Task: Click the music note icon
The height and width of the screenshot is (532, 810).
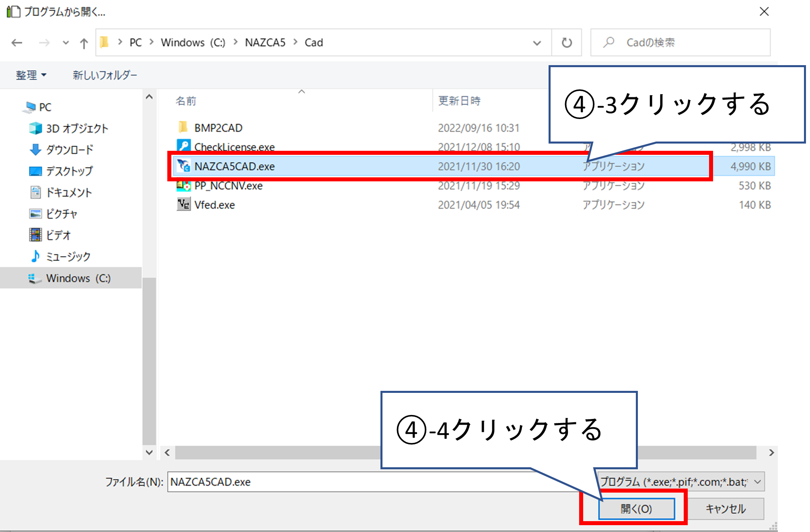Action: [x=35, y=256]
